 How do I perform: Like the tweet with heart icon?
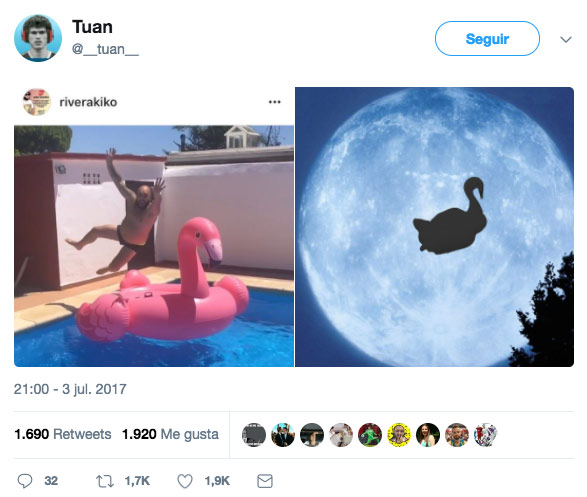[x=185, y=481]
